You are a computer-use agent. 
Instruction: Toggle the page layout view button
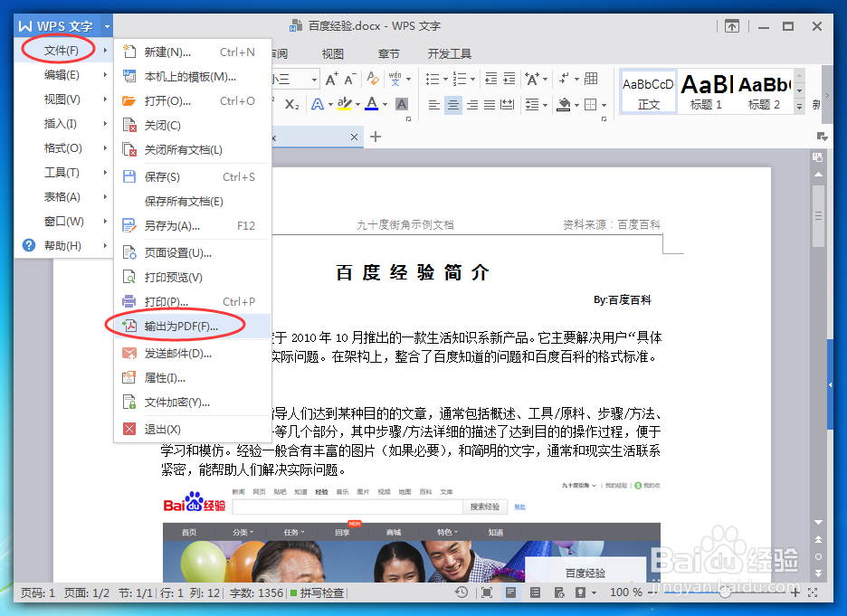coord(510,592)
